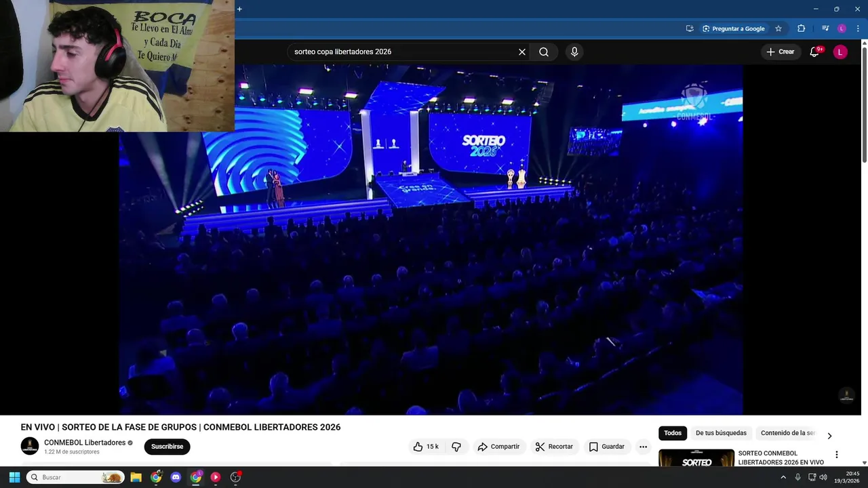The image size is (868, 488).
Task: Share the video via Compartir
Action: 498,447
